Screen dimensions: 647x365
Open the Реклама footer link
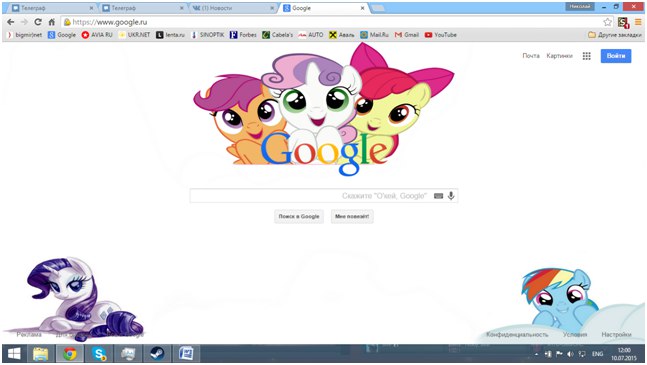point(29,334)
